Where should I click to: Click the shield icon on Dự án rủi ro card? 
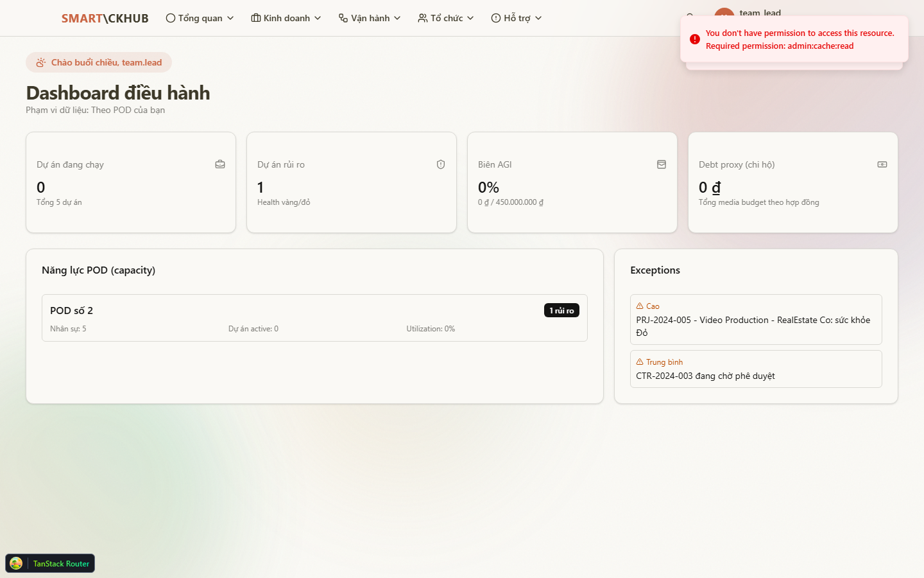pos(441,164)
